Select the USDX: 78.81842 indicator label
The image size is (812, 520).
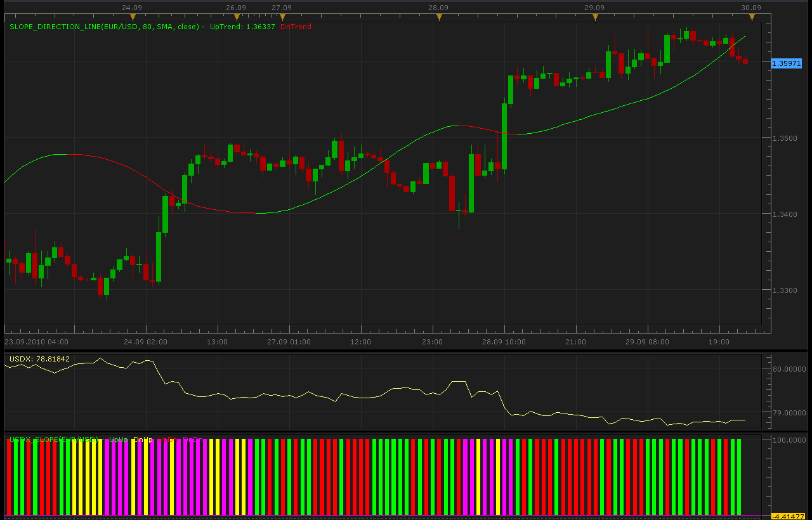tap(39, 359)
